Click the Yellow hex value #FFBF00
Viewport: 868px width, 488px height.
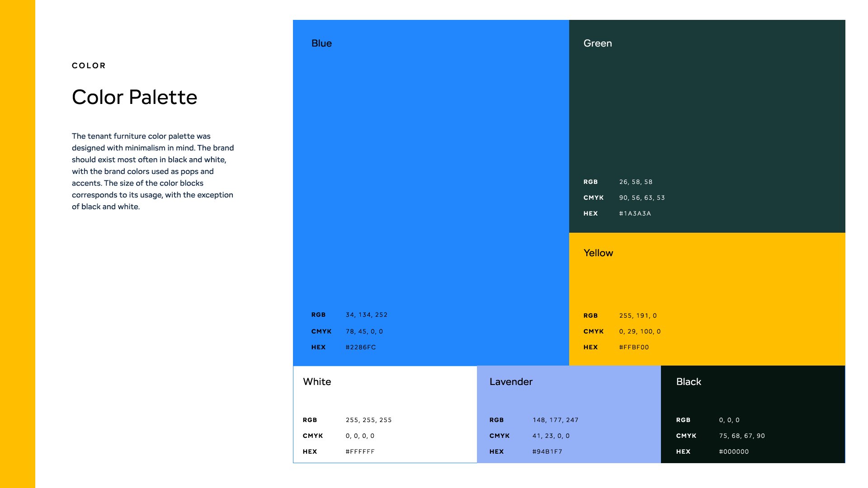point(634,347)
